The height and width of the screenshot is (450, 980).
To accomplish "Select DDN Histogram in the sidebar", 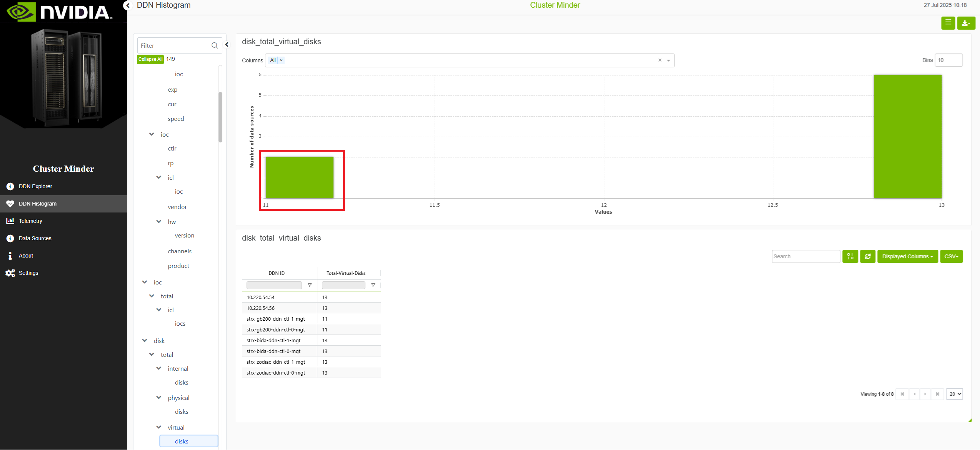I will tap(63, 204).
